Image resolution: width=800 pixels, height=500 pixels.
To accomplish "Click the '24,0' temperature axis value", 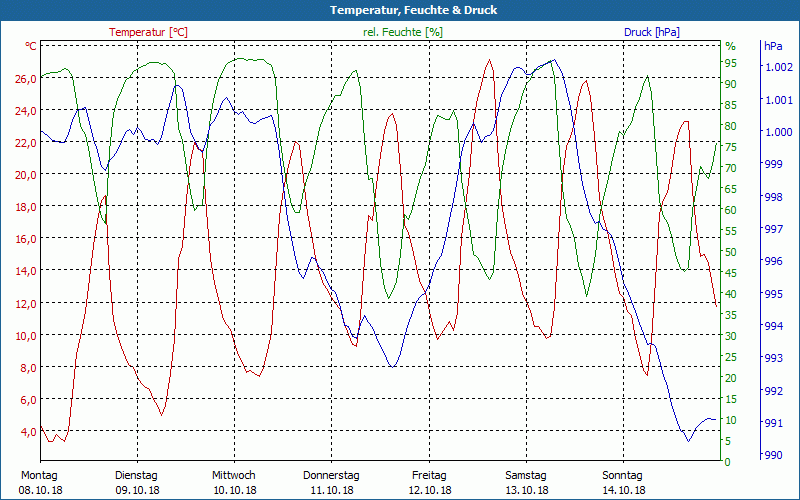I will coord(26,111).
